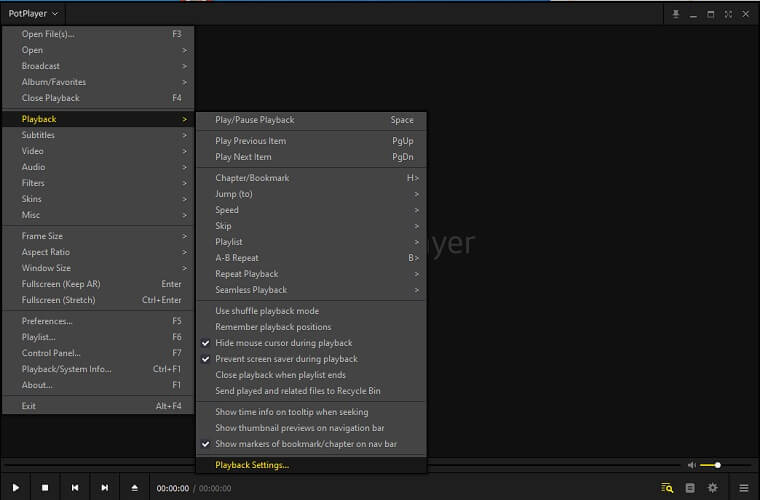
Task: Open the About... dialog
Action: (98, 385)
